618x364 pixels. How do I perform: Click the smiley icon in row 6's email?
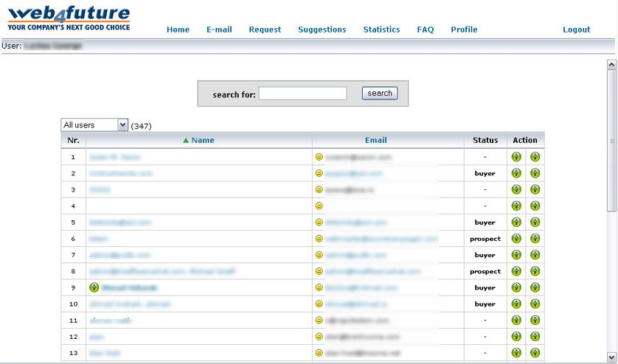319,239
